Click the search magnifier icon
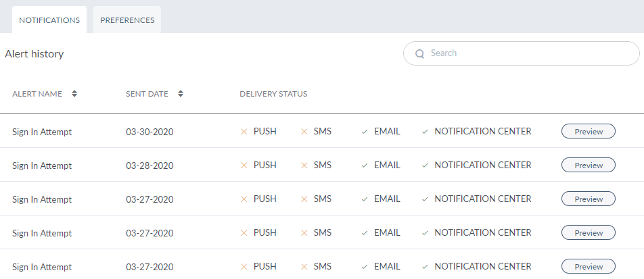644x279 pixels. coord(419,53)
